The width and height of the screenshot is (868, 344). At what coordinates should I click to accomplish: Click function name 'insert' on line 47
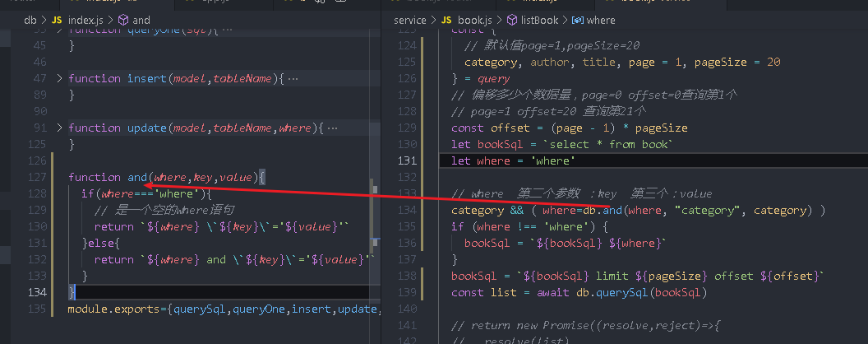pyautogui.click(x=147, y=78)
